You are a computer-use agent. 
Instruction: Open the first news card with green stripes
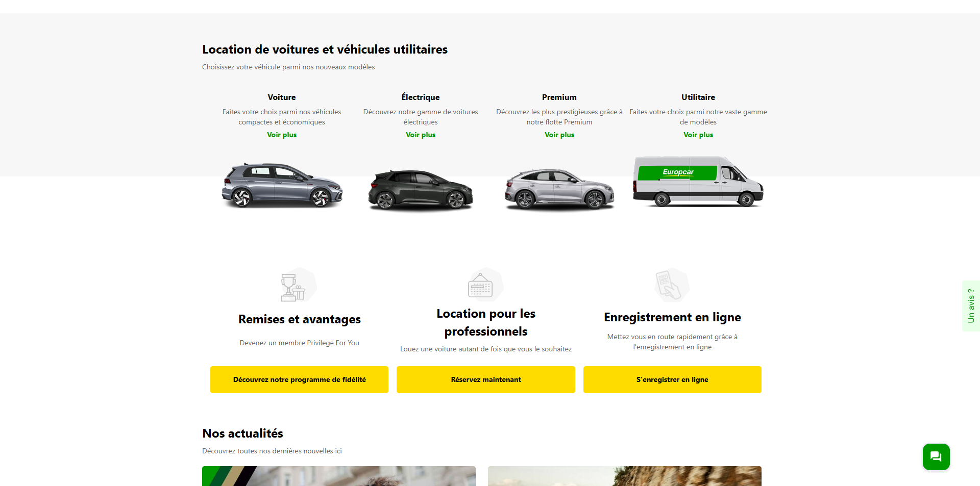coord(339,476)
